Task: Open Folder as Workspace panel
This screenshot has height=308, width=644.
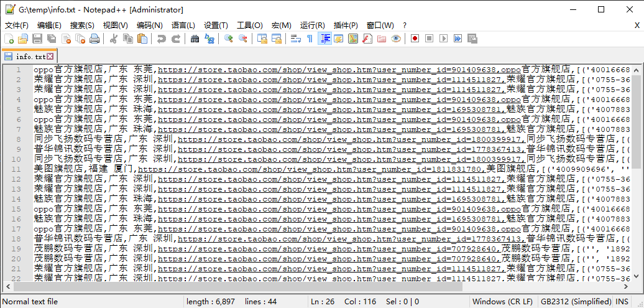Action: [x=382, y=39]
